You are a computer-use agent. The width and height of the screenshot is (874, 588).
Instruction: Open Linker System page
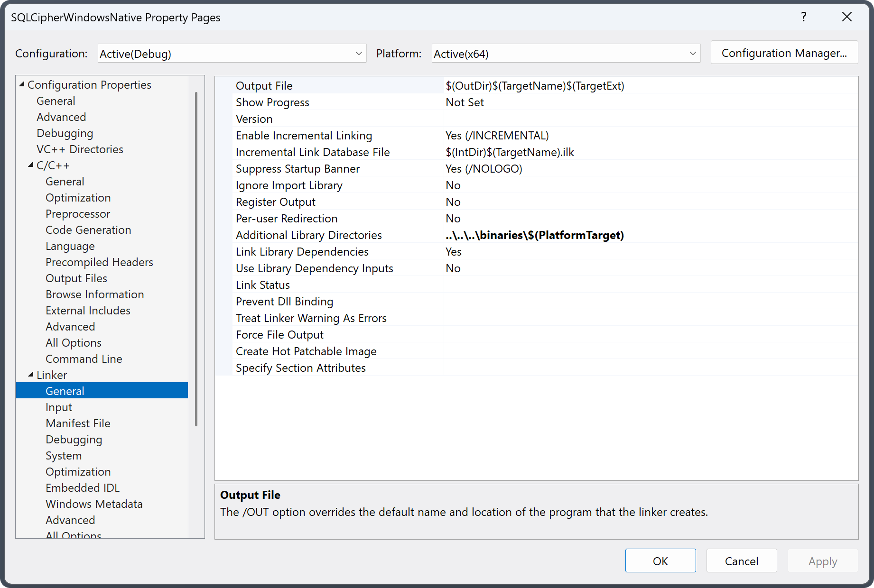pyautogui.click(x=64, y=456)
